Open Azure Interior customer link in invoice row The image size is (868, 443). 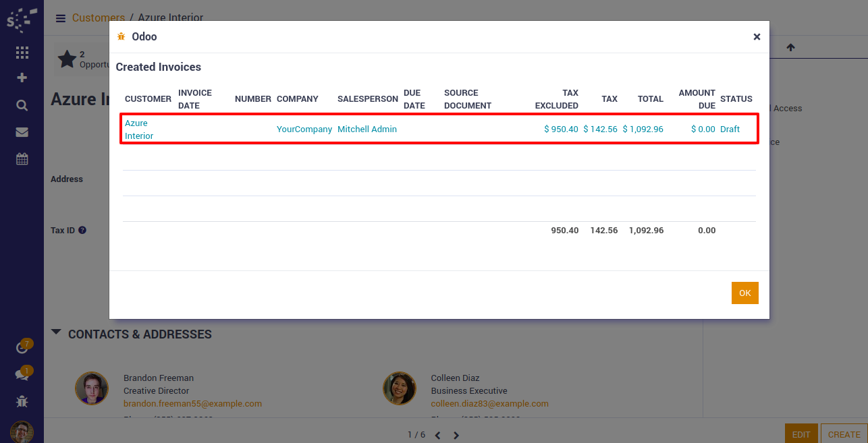coord(139,129)
